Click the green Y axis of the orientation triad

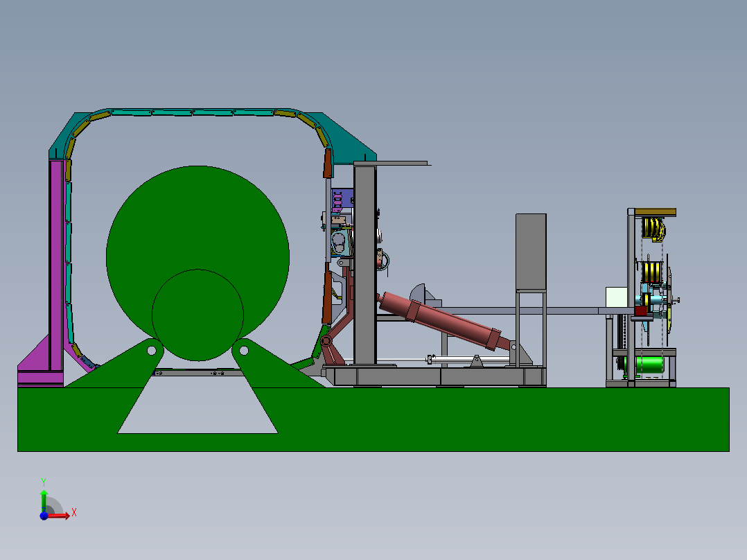point(44,500)
